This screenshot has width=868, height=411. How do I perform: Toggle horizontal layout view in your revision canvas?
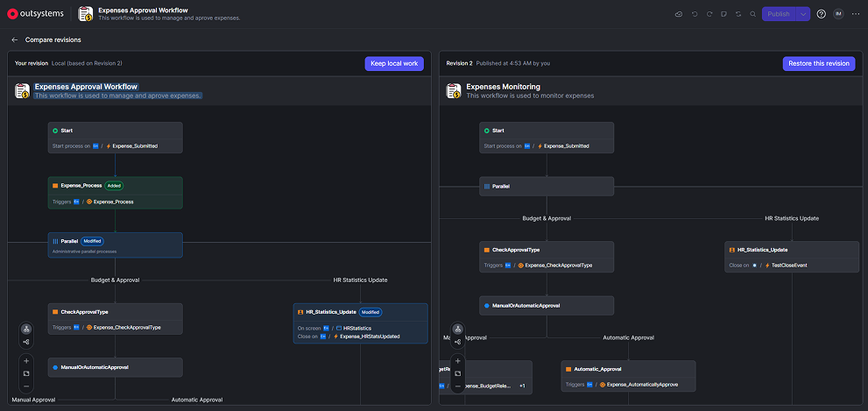(x=26, y=343)
